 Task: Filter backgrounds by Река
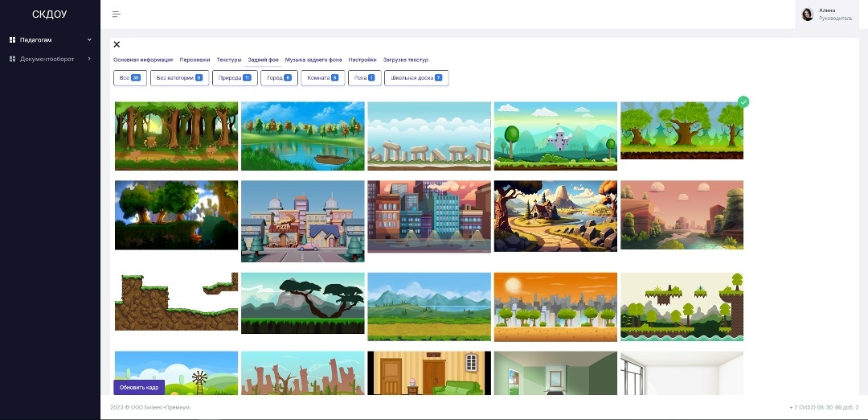pyautogui.click(x=365, y=78)
